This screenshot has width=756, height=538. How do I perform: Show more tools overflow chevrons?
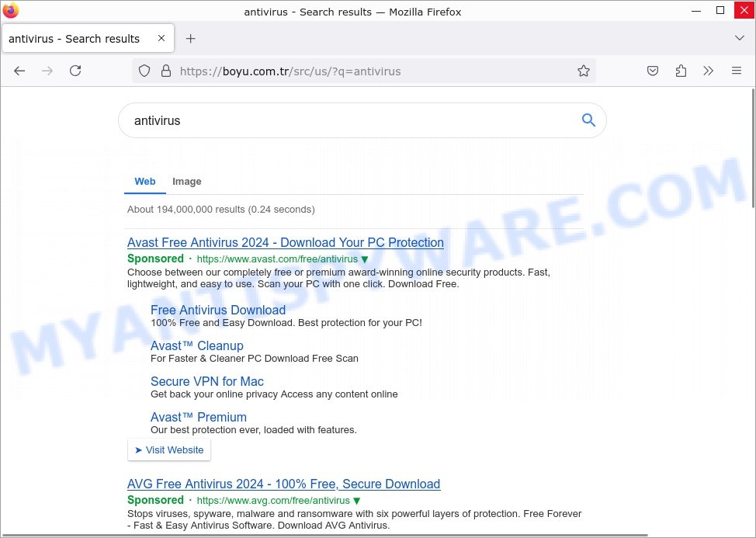[709, 71]
